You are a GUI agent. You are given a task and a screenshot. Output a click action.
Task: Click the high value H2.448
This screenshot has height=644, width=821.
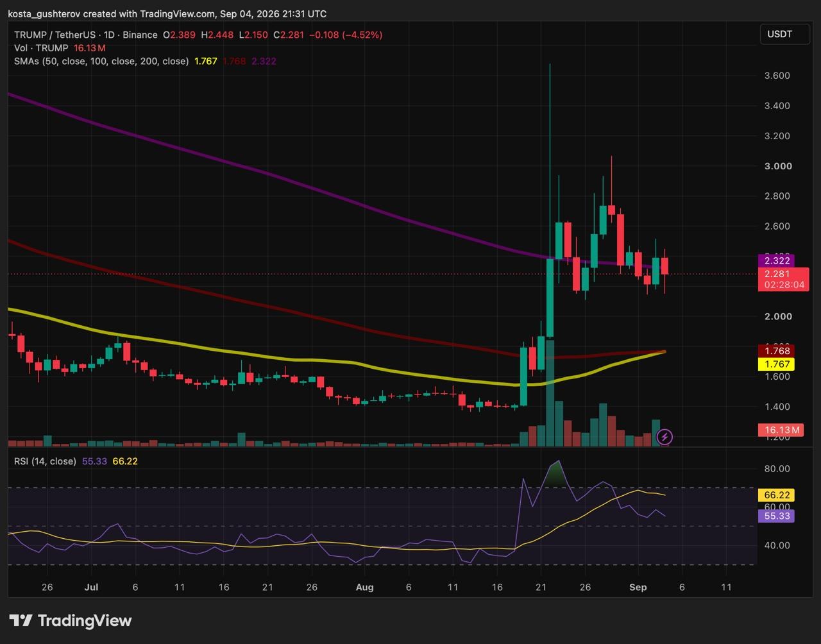pyautogui.click(x=217, y=35)
